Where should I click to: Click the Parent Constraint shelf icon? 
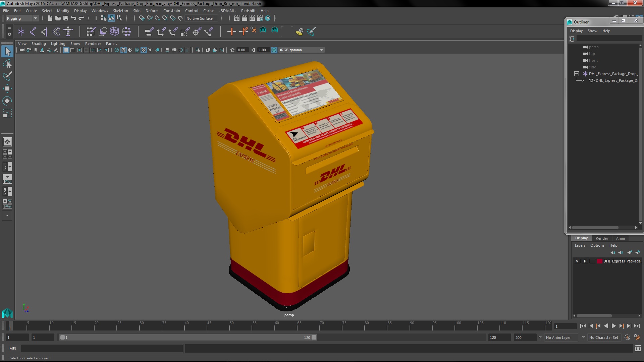(149, 32)
